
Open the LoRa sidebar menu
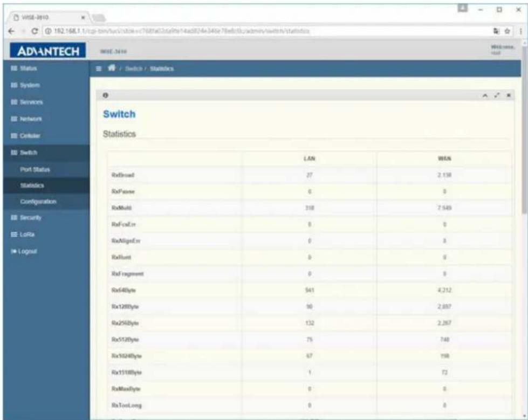pyautogui.click(x=23, y=235)
